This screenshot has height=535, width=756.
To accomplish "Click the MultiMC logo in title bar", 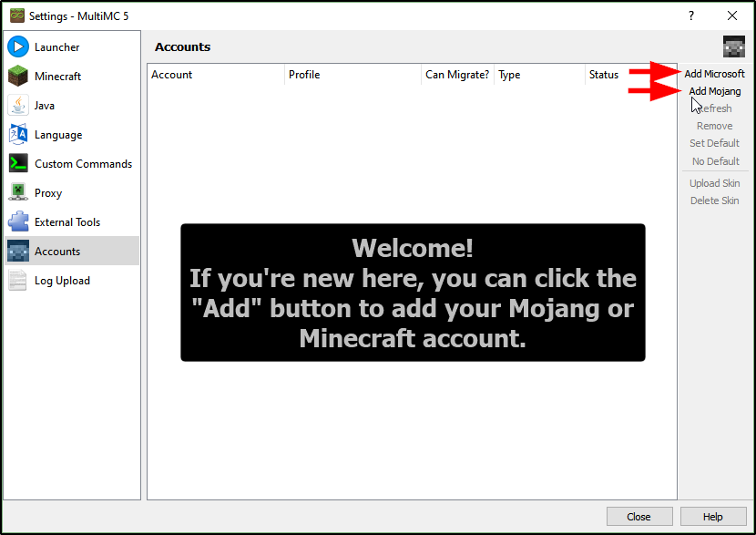I will (17, 15).
